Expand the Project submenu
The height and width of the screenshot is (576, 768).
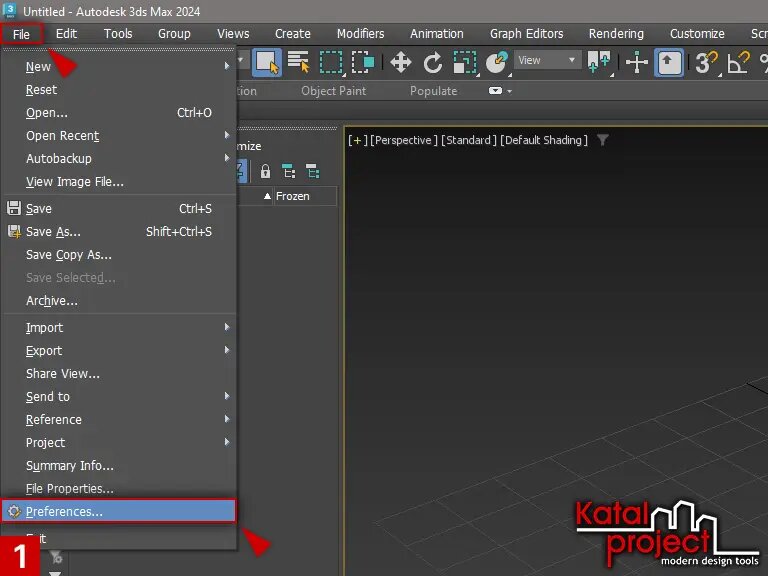point(119,443)
